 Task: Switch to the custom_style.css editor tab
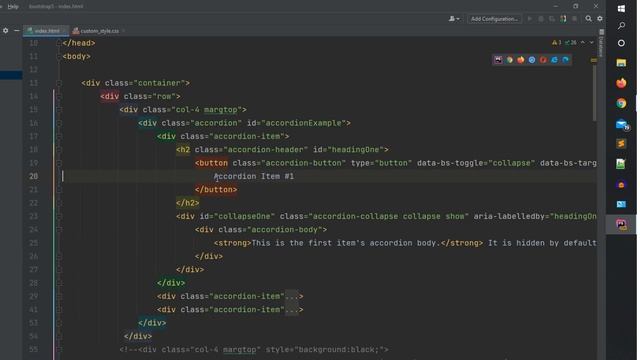(x=99, y=31)
